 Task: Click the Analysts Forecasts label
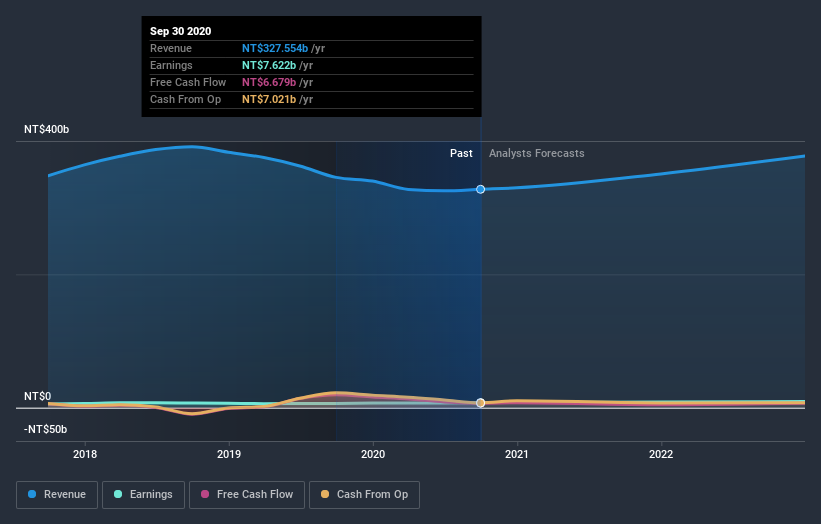tap(537, 153)
